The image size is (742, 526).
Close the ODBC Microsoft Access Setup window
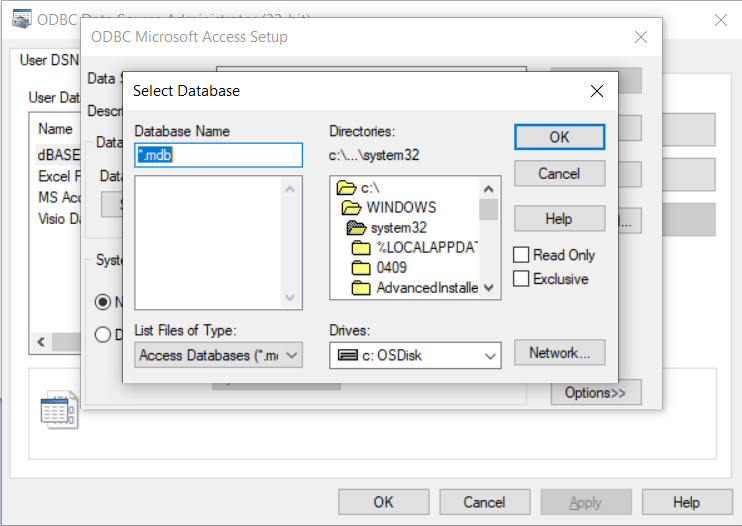pos(641,37)
